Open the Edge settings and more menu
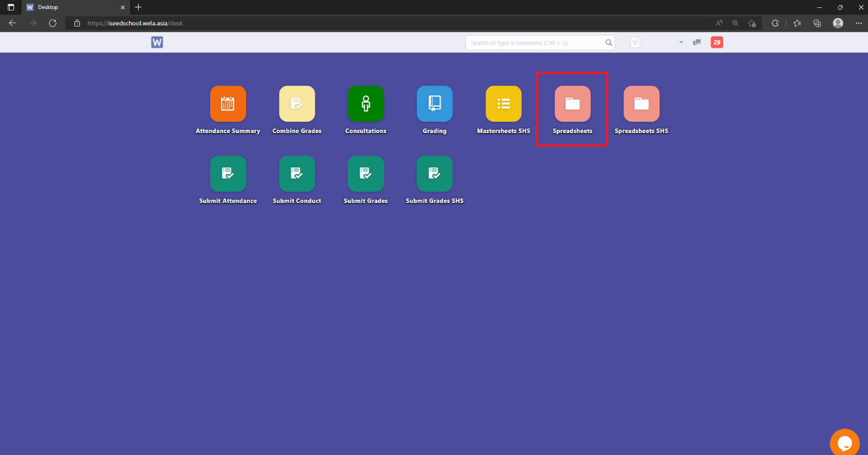Image resolution: width=868 pixels, height=455 pixels. click(858, 23)
